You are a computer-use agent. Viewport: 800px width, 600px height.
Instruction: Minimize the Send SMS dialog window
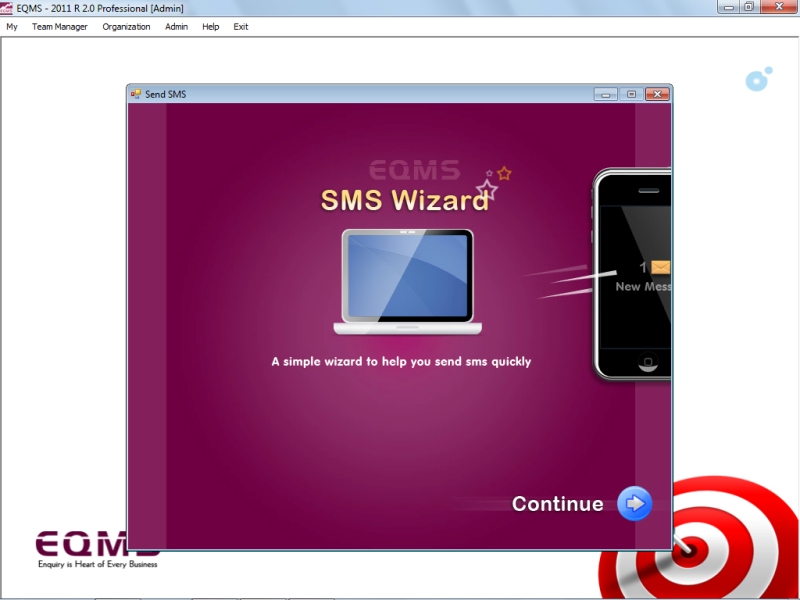point(606,94)
